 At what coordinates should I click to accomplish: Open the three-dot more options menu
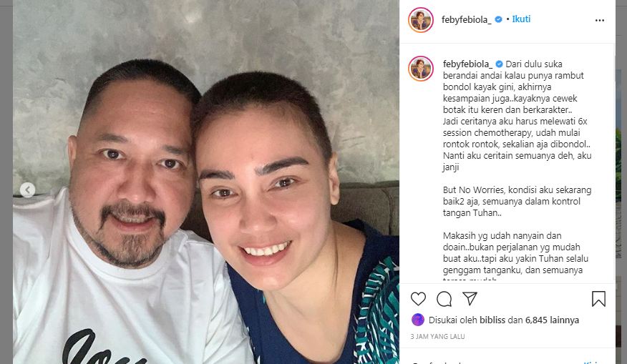pos(599,20)
